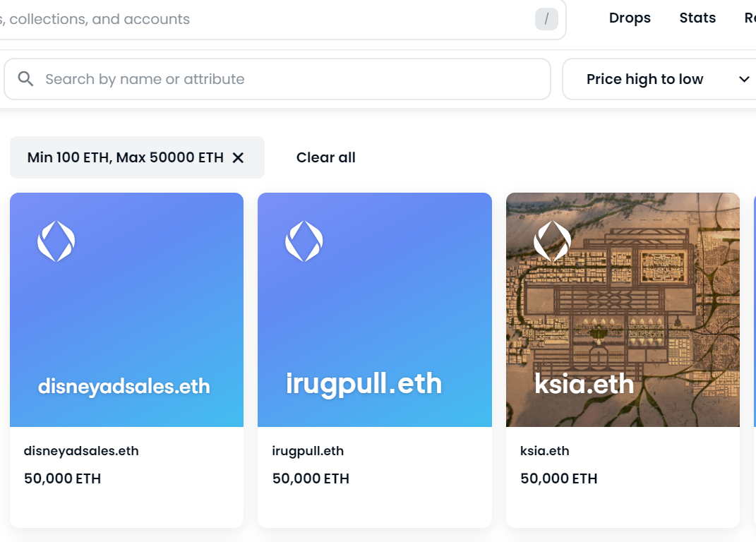Click the disneyadsales.eth name link
The height and width of the screenshot is (542, 756).
click(x=81, y=451)
